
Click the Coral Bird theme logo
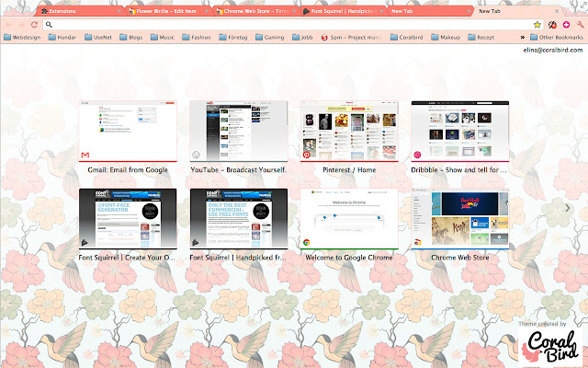pyautogui.click(x=550, y=346)
